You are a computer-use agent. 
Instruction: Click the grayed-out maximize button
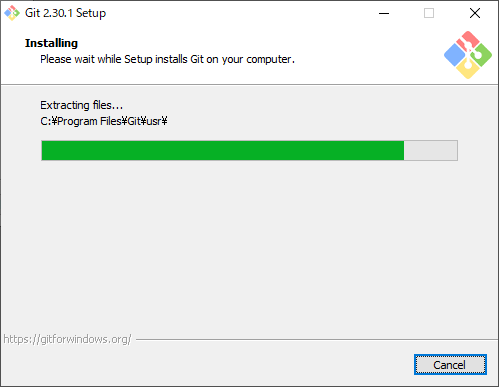[429, 13]
